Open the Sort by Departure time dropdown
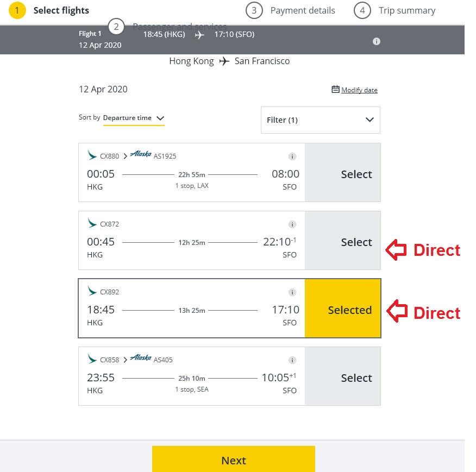 [134, 118]
